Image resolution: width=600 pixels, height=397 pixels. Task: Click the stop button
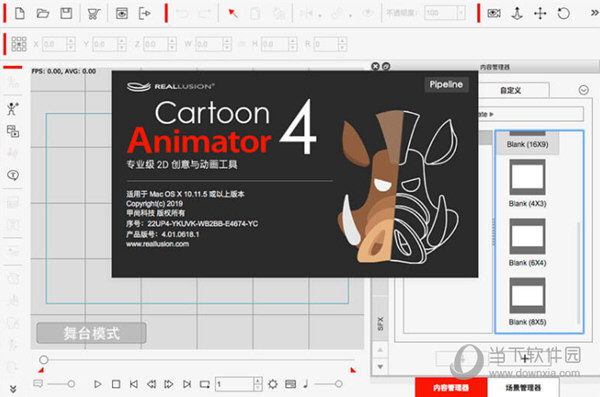(116, 384)
